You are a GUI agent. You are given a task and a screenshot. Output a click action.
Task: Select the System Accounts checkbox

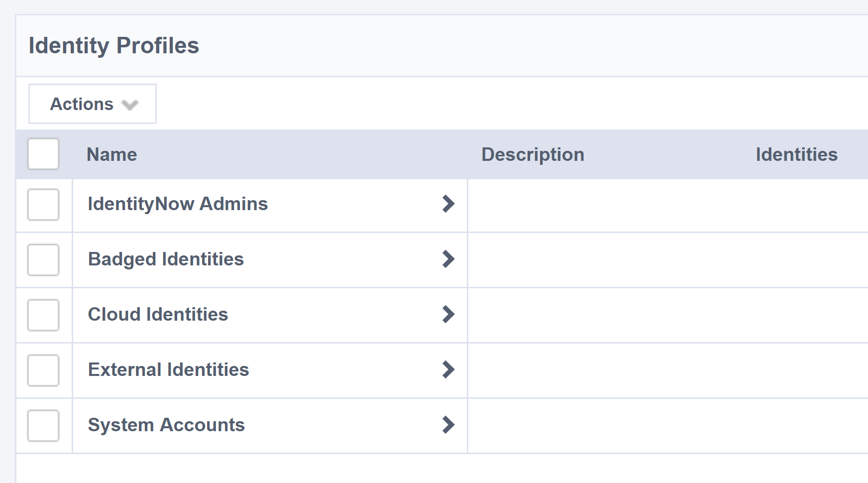[x=43, y=426]
